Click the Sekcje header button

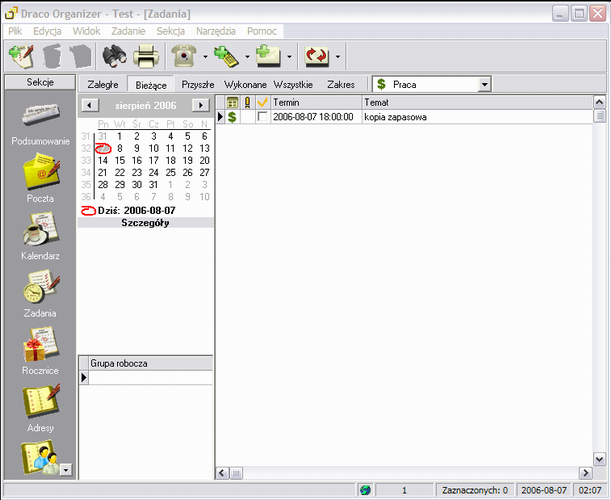point(40,82)
